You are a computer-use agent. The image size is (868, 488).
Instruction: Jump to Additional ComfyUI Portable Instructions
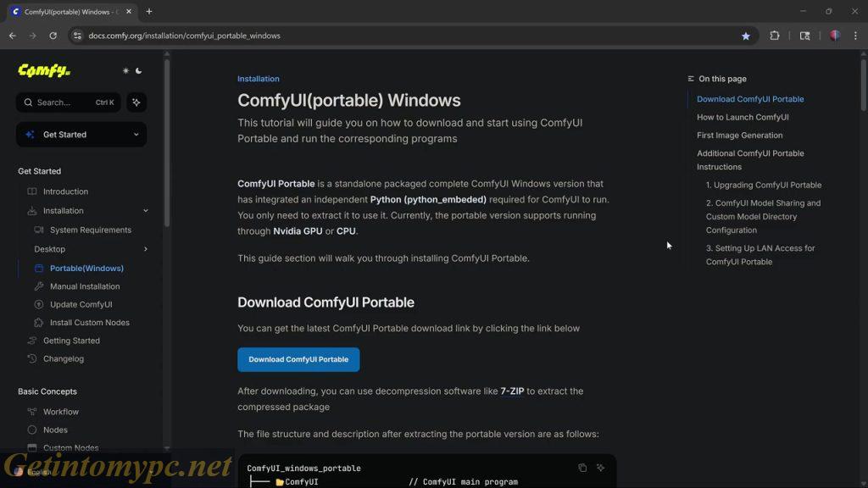click(x=750, y=160)
